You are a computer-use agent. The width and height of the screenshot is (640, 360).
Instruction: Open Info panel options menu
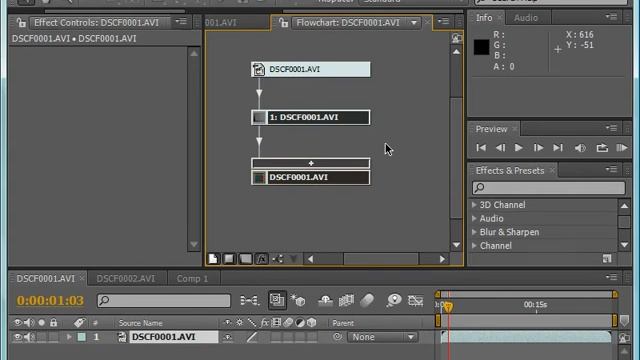point(611,17)
